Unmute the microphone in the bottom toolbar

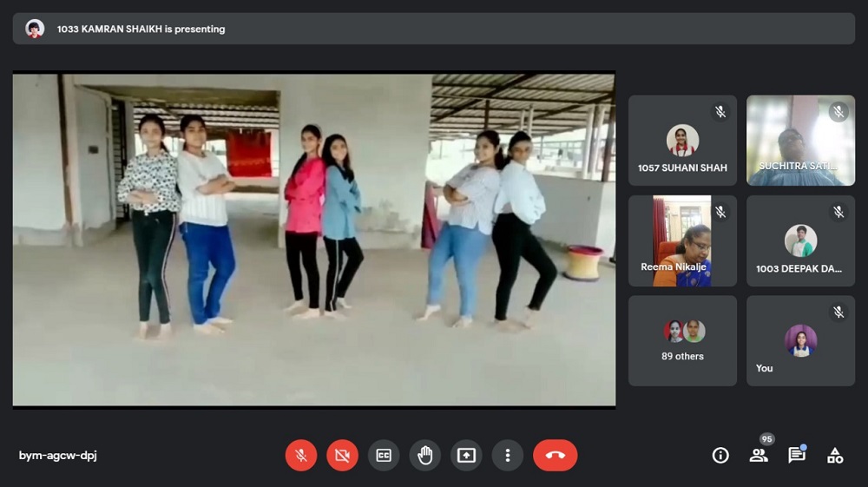coord(301,455)
